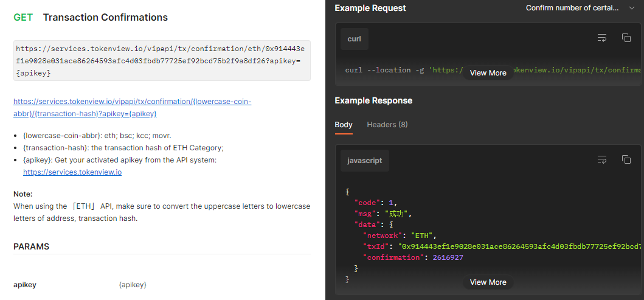The width and height of the screenshot is (644, 300).
Task: Click View More on the curl request
Action: pos(488,73)
